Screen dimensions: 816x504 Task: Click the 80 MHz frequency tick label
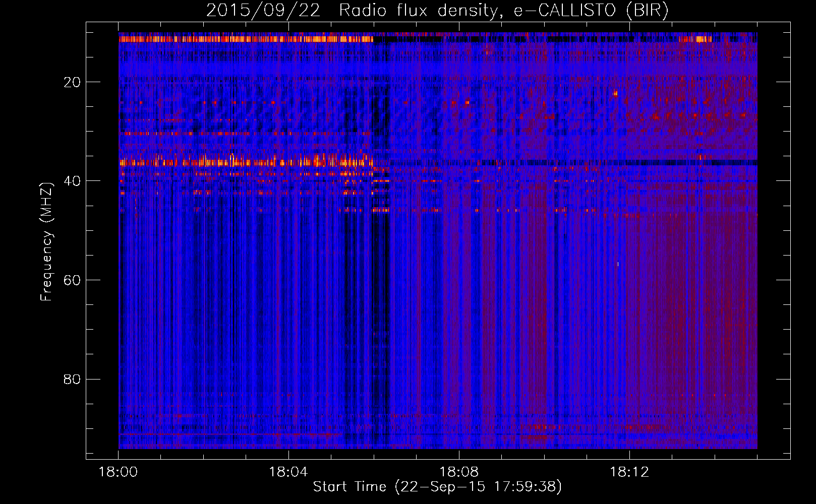72,379
